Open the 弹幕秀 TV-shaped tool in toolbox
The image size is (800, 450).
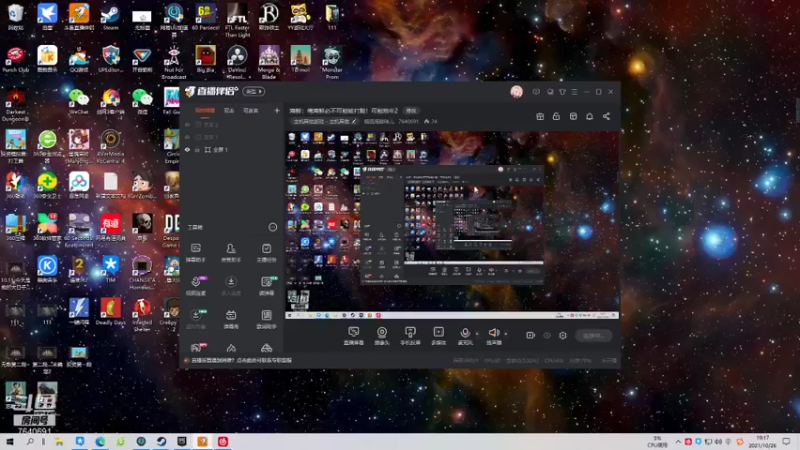(x=231, y=319)
